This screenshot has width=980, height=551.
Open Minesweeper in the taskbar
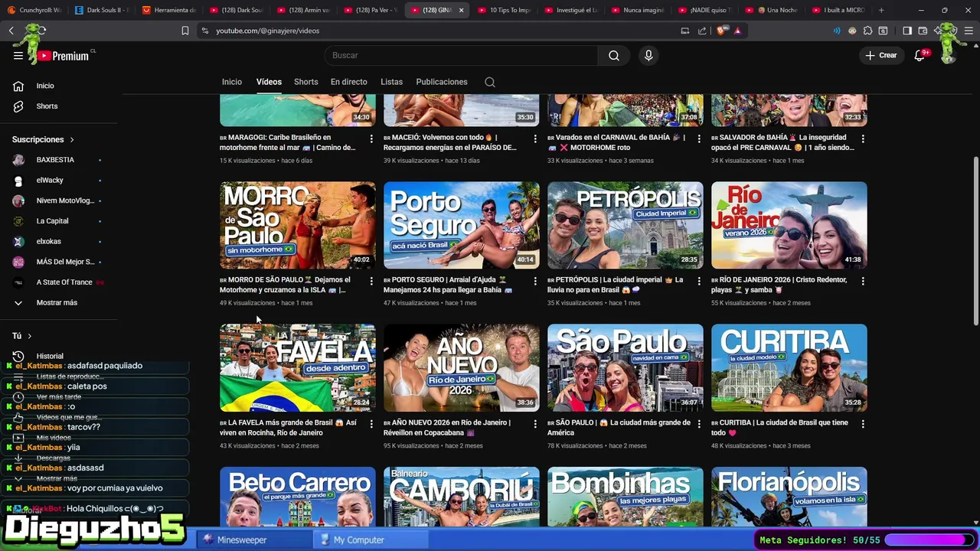pos(254,540)
